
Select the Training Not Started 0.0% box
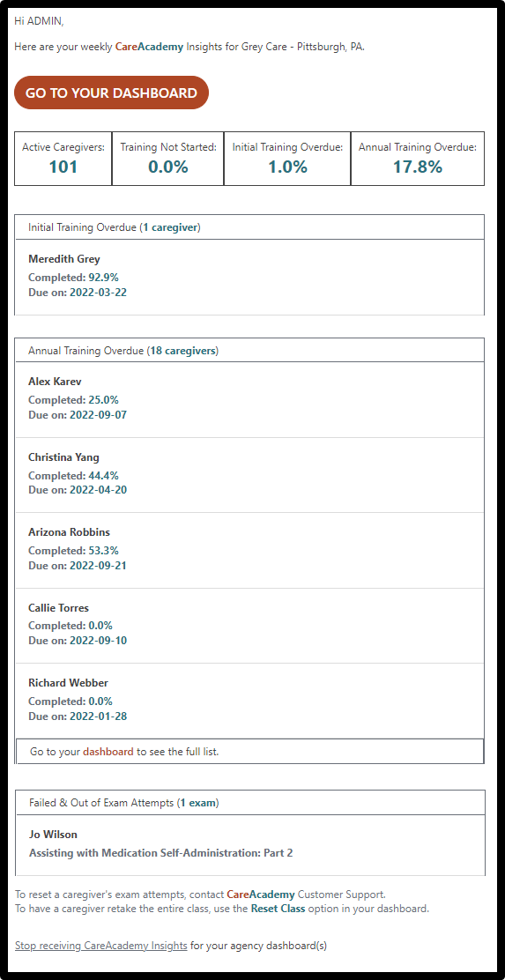[x=168, y=158]
